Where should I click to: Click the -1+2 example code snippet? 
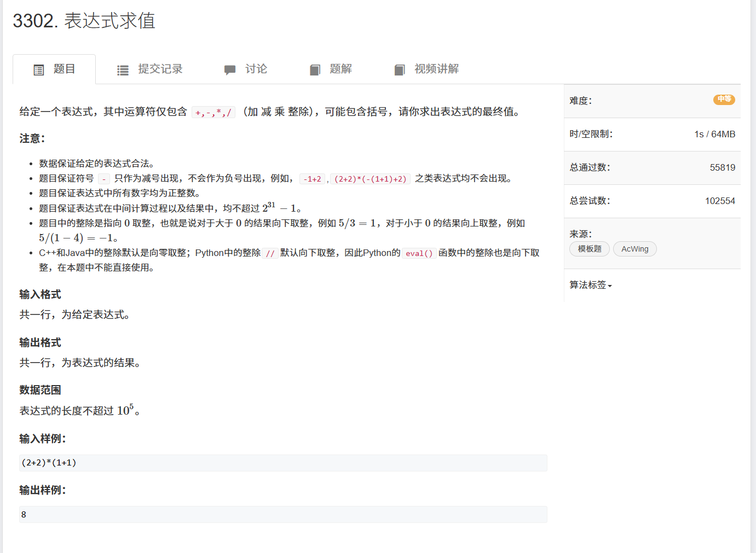pos(313,179)
